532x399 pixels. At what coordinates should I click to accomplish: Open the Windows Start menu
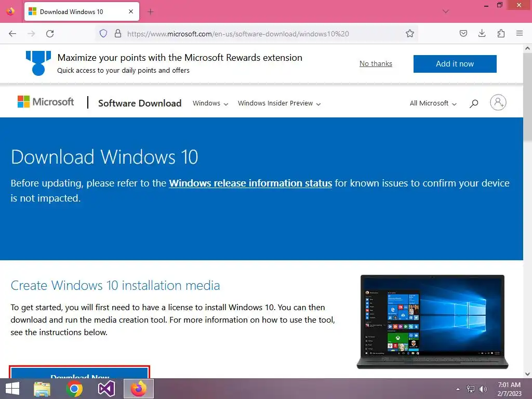click(x=12, y=389)
